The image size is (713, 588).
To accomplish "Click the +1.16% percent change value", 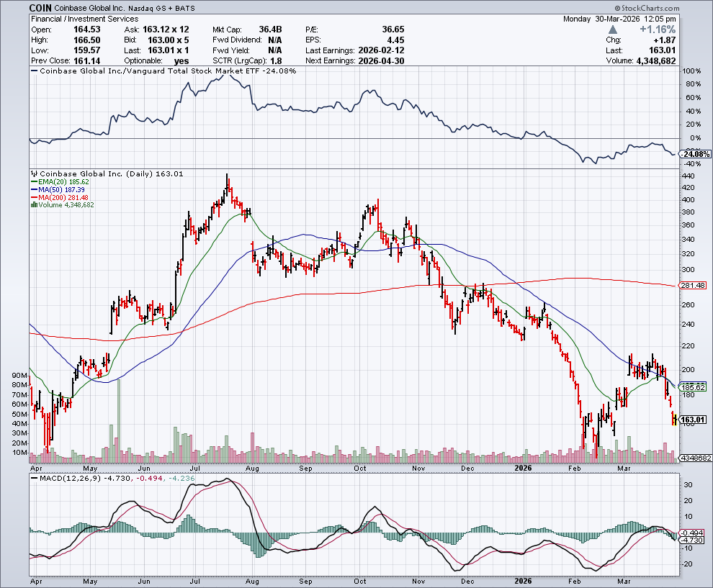I will [655, 30].
